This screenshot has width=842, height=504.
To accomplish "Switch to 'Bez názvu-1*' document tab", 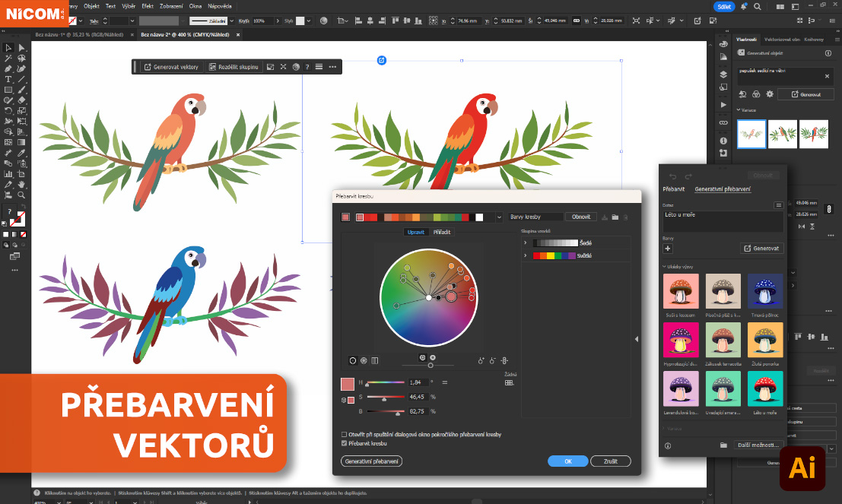I will point(79,34).
